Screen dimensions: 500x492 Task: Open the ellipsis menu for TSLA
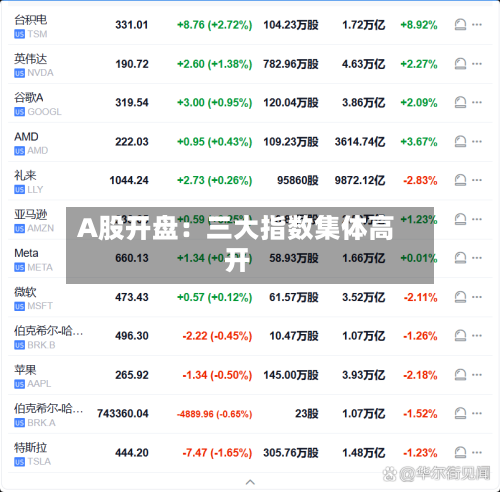tap(477, 452)
